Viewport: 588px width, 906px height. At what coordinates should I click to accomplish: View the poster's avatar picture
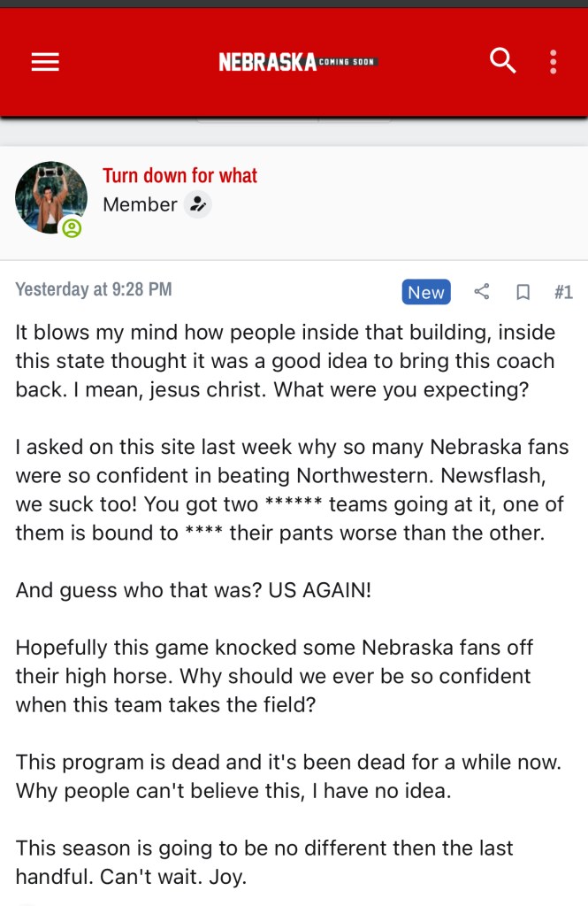pyautogui.click(x=50, y=197)
